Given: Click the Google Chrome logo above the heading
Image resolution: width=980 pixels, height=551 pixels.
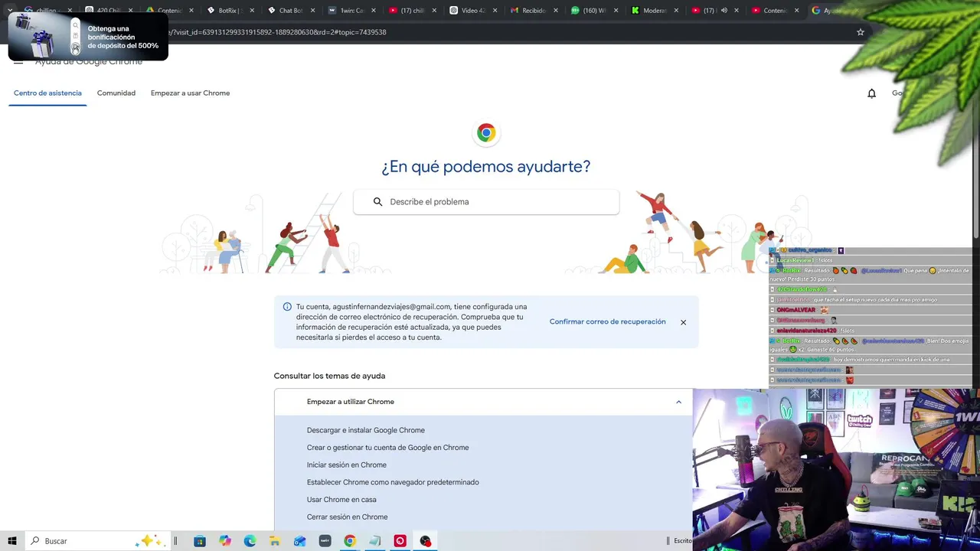Looking at the screenshot, I should [x=486, y=133].
